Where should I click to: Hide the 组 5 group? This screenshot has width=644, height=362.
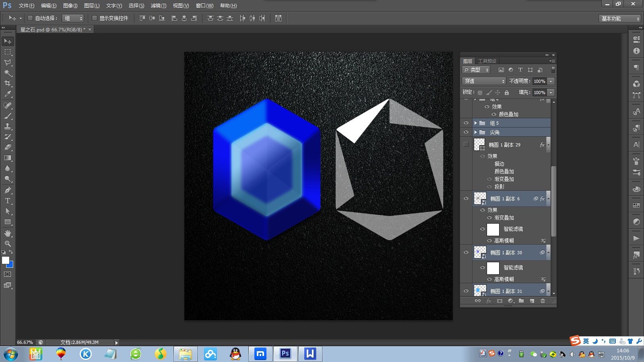(x=466, y=123)
